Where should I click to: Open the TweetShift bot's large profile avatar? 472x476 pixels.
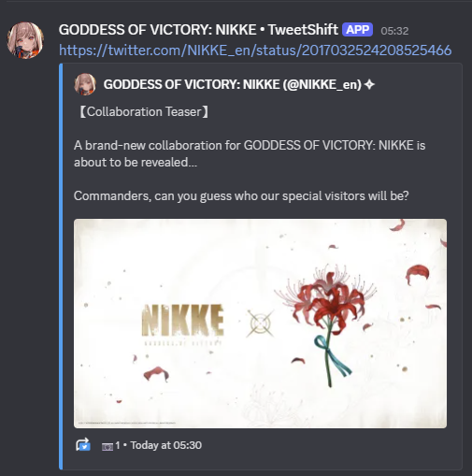25,40
